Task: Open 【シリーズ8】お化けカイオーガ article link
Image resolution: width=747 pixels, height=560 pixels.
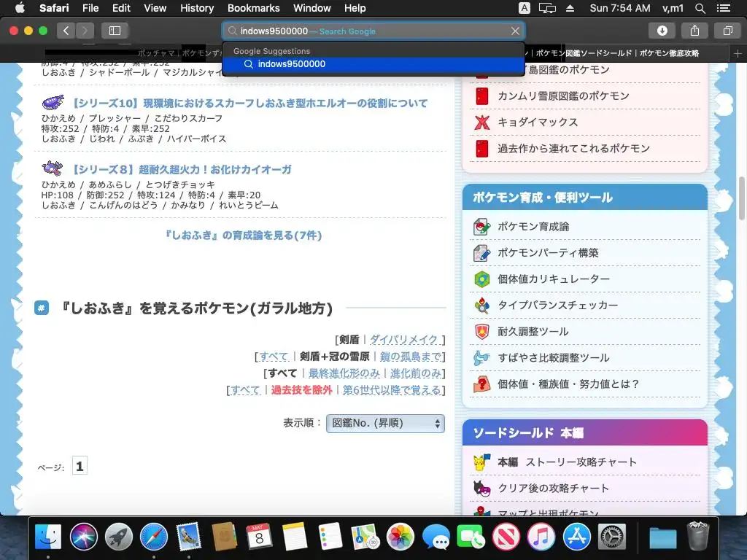Action: pyautogui.click(x=182, y=169)
